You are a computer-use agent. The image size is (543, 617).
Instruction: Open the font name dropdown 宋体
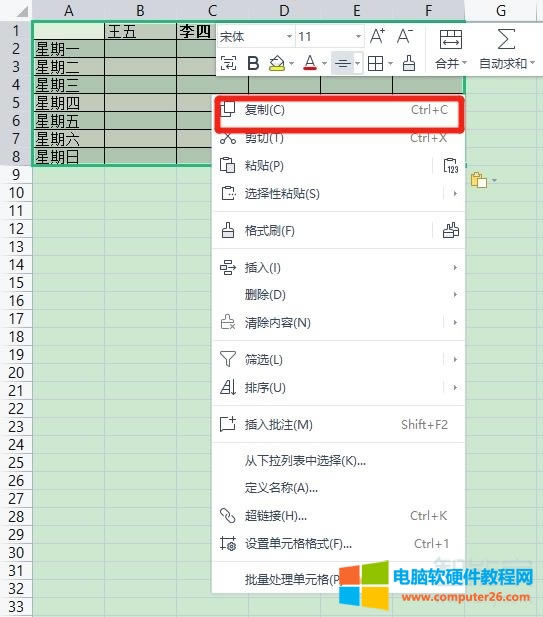289,37
